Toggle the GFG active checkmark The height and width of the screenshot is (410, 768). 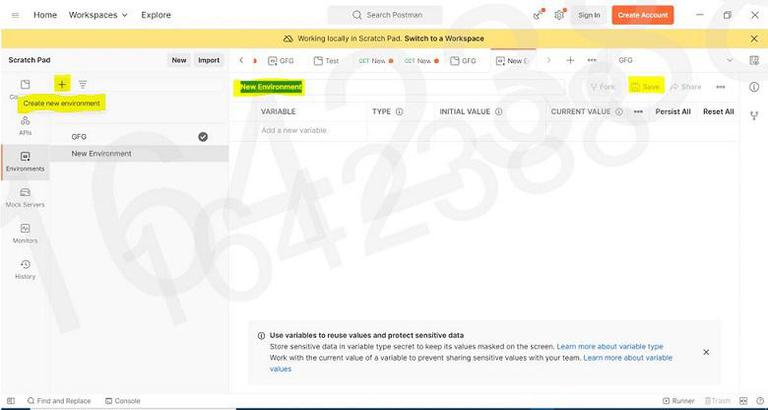[203, 137]
